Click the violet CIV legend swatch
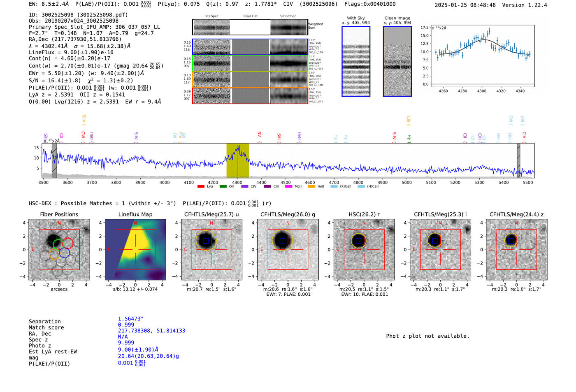 tap(245, 186)
